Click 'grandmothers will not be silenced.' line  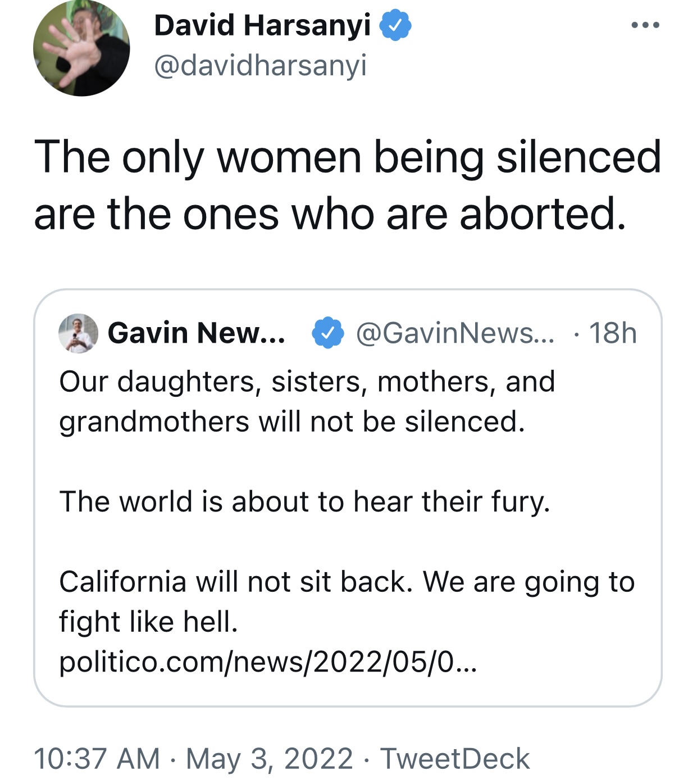click(x=292, y=422)
